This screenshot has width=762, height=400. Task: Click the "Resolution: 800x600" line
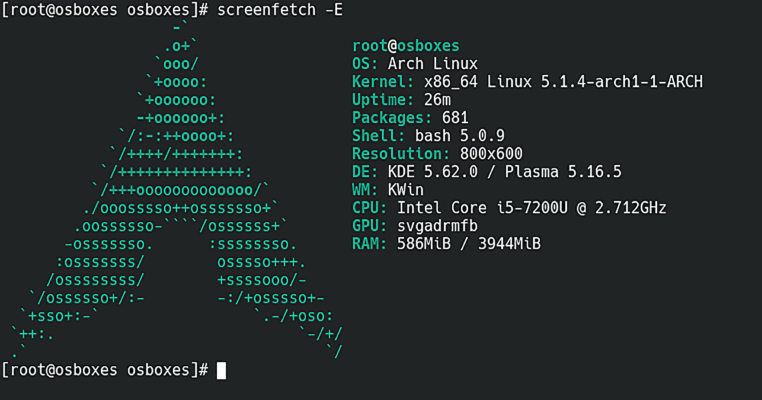(439, 154)
